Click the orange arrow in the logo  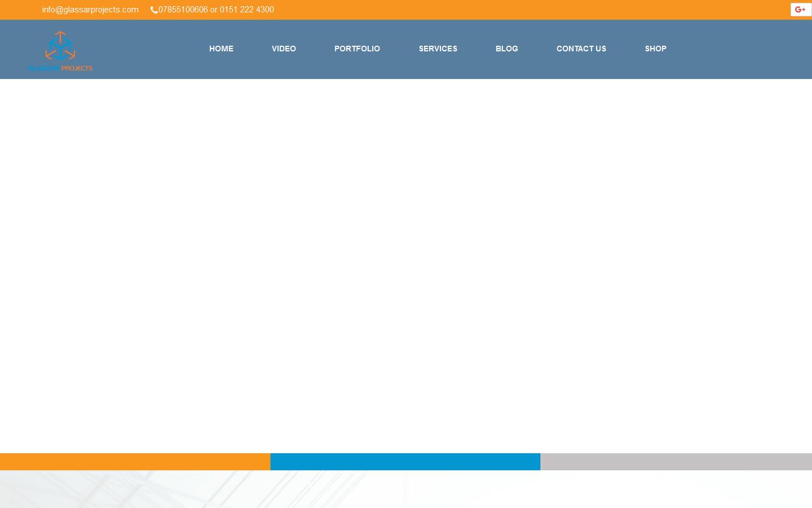pyautogui.click(x=60, y=35)
